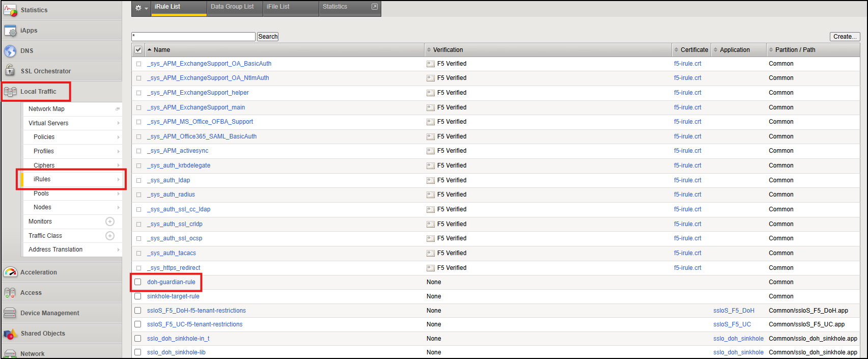
Task: Tick the sslo_doh_sinkhole-in_t checkbox
Action: (137, 339)
